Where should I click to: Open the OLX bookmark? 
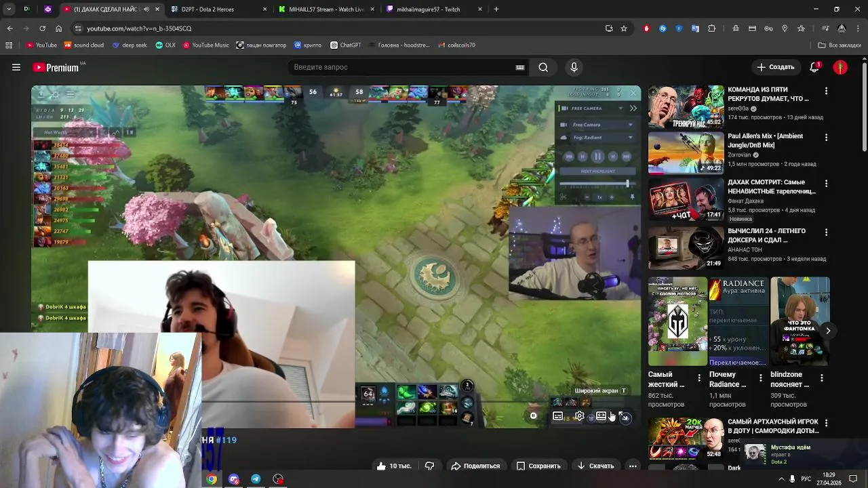pyautogui.click(x=165, y=45)
